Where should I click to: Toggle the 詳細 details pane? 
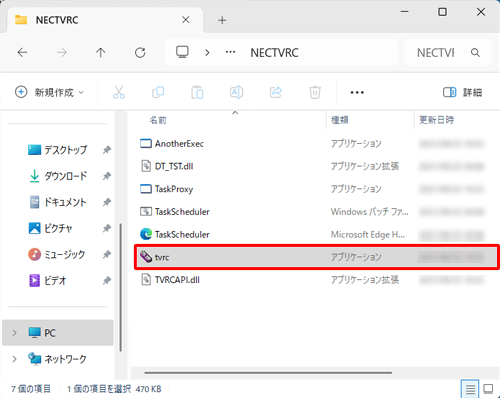click(463, 92)
